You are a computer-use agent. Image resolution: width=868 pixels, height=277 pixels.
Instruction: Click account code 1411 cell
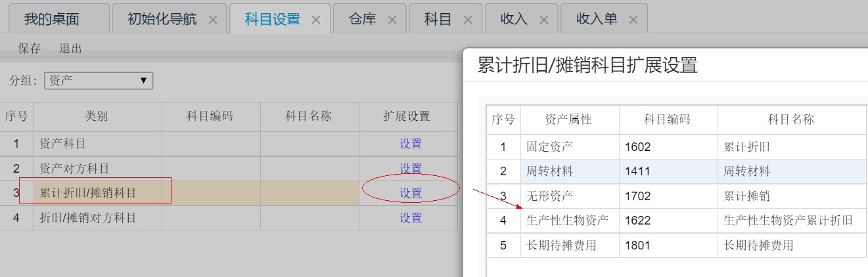point(668,171)
